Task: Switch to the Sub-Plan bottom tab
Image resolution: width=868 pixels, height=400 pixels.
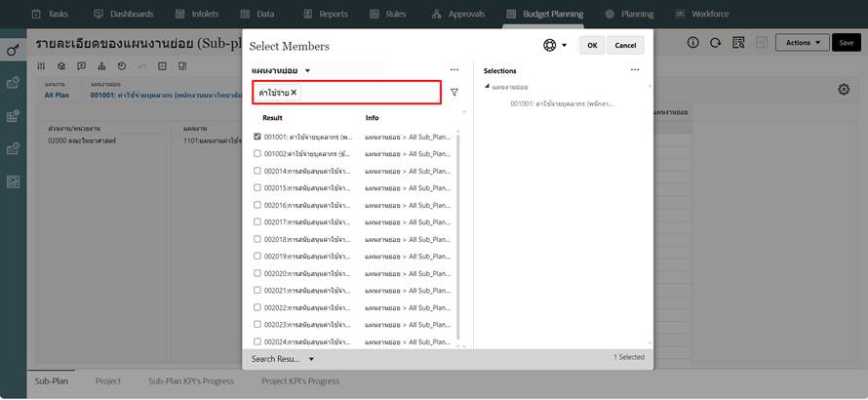Action: [x=52, y=381]
